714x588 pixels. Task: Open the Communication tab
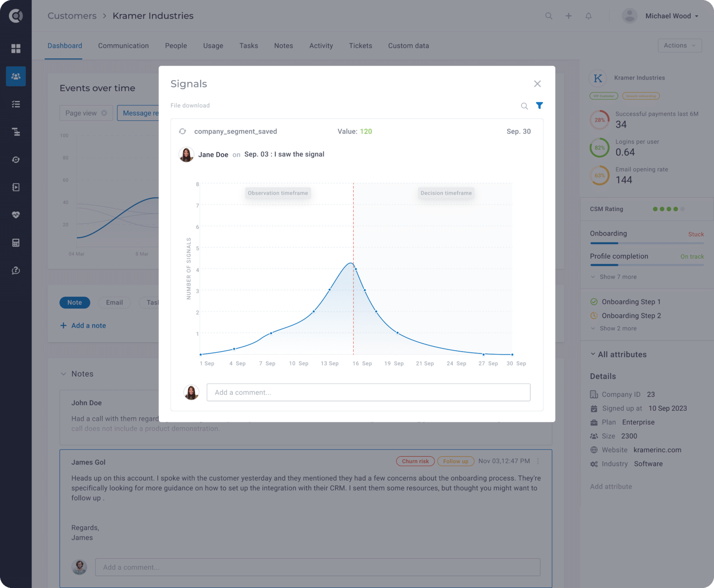[x=123, y=46]
